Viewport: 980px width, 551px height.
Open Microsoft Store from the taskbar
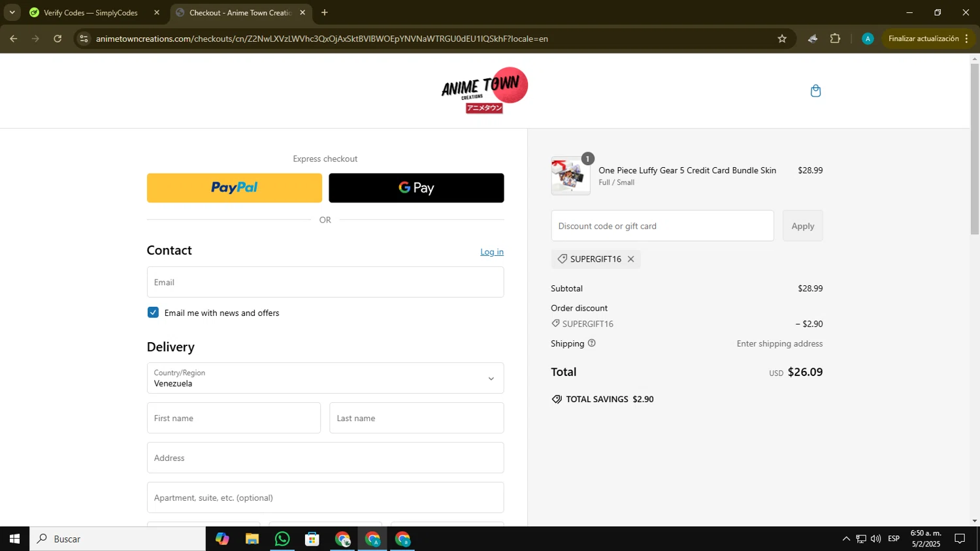tap(312, 539)
